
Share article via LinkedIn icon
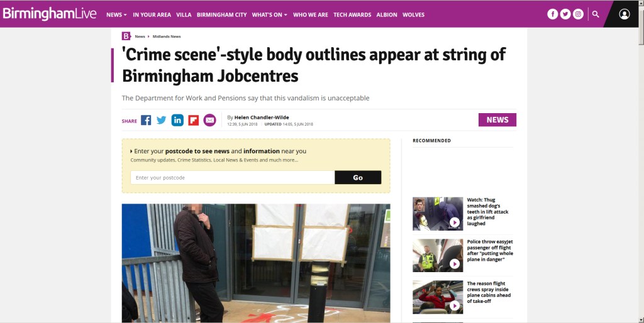(177, 120)
